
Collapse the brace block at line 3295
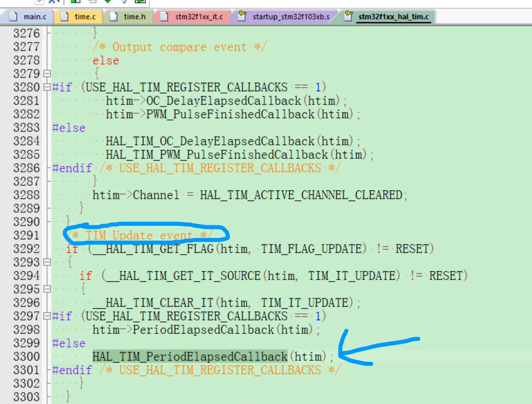point(47,289)
